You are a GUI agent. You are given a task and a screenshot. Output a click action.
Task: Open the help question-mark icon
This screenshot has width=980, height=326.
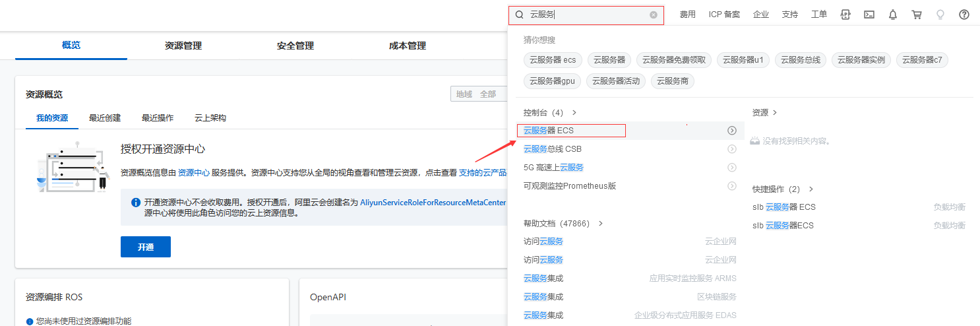pos(964,15)
